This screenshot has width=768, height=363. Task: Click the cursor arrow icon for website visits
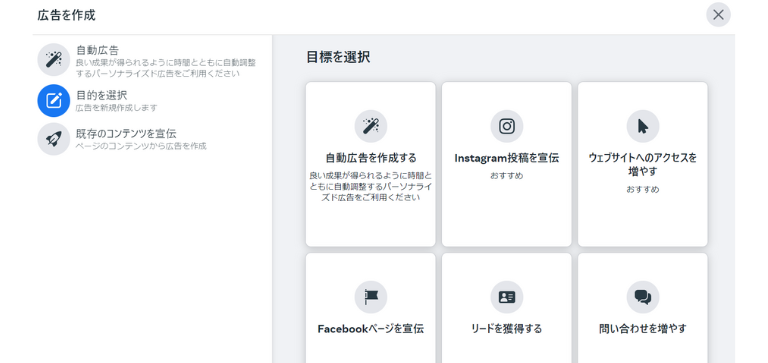[643, 126]
